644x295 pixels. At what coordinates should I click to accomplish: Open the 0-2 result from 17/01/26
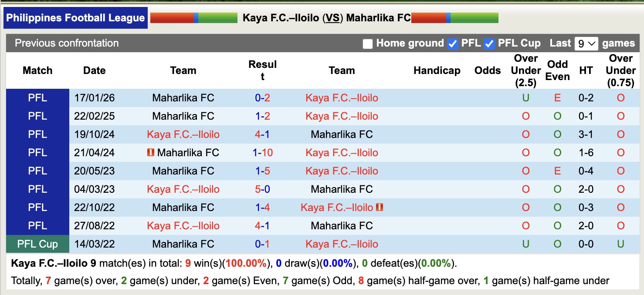click(x=262, y=98)
